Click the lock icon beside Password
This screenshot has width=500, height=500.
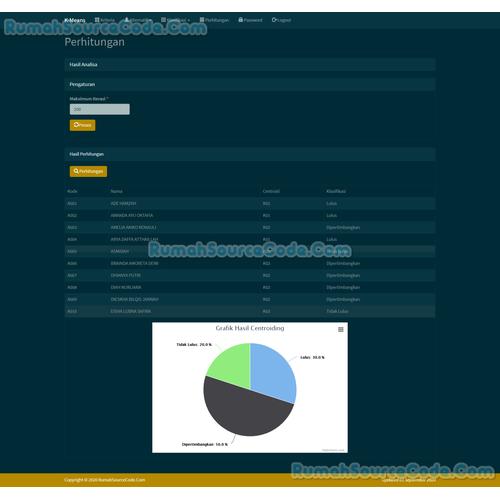241,20
